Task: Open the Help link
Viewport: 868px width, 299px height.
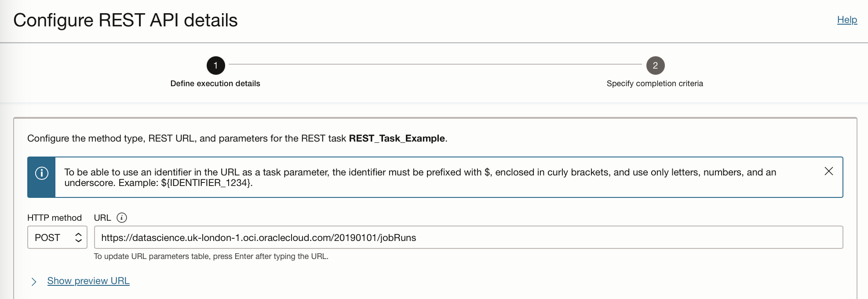Action: pos(846,20)
